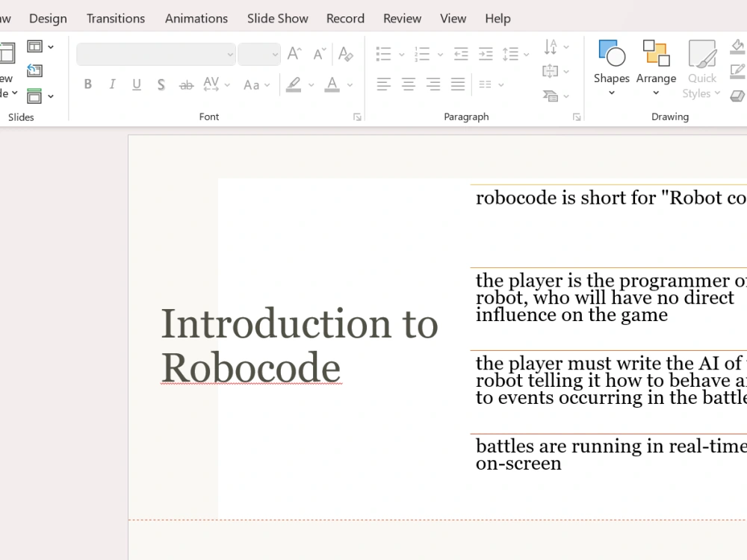Apply bullet list formatting

tap(383, 54)
